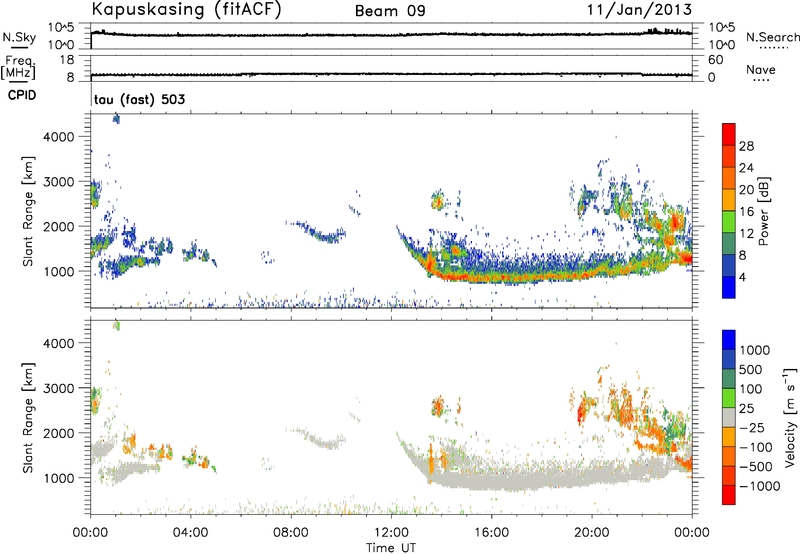The height and width of the screenshot is (554, 800).
Task: Click 500 on the Velocity colorbar
Action: coord(751,369)
